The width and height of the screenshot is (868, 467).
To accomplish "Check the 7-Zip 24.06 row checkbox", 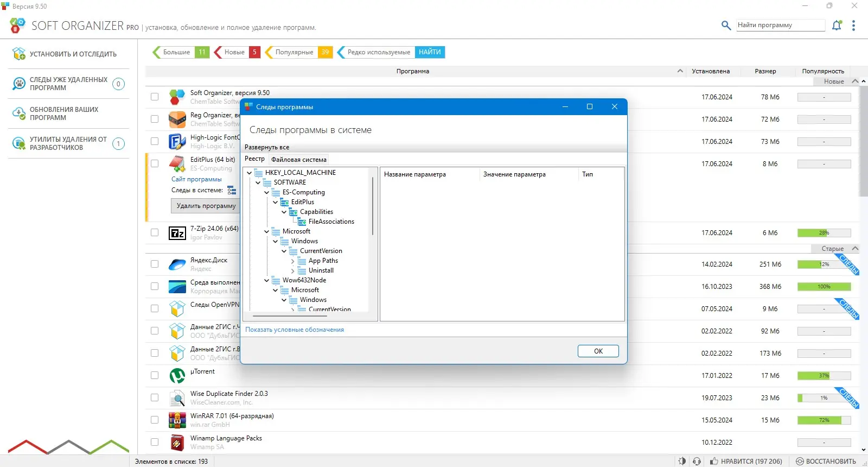I will 155,233.
